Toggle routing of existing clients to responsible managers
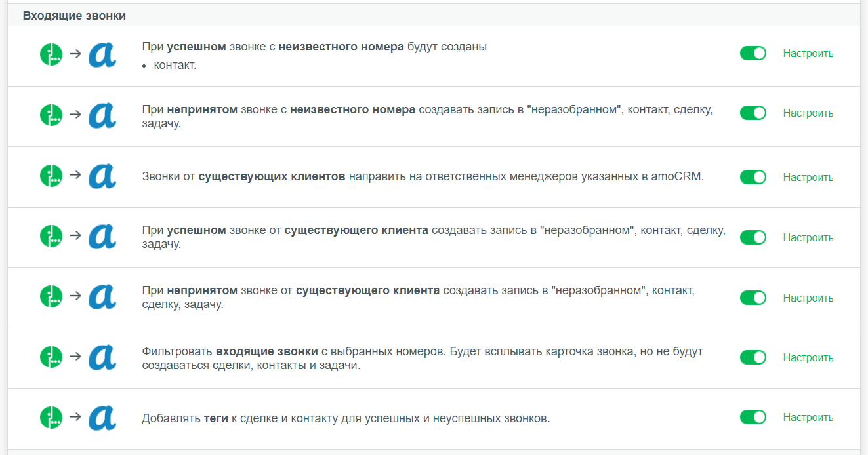Screen dimensions: 868x455 (x=753, y=177)
